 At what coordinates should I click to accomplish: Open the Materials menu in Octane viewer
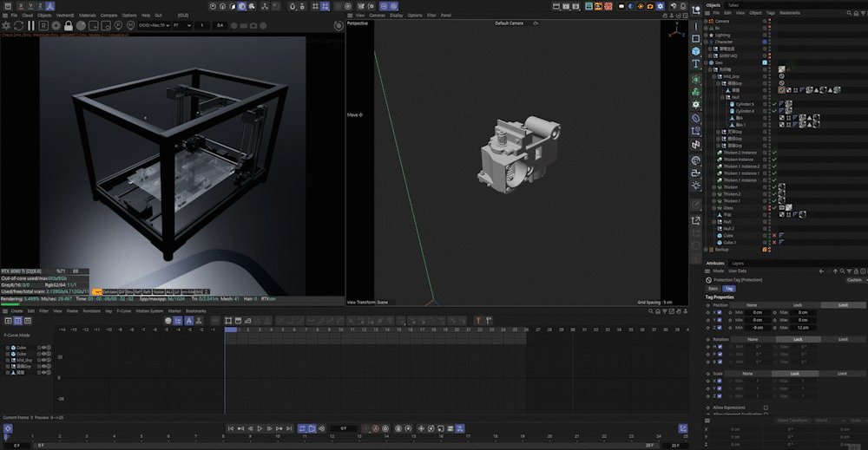[88, 15]
